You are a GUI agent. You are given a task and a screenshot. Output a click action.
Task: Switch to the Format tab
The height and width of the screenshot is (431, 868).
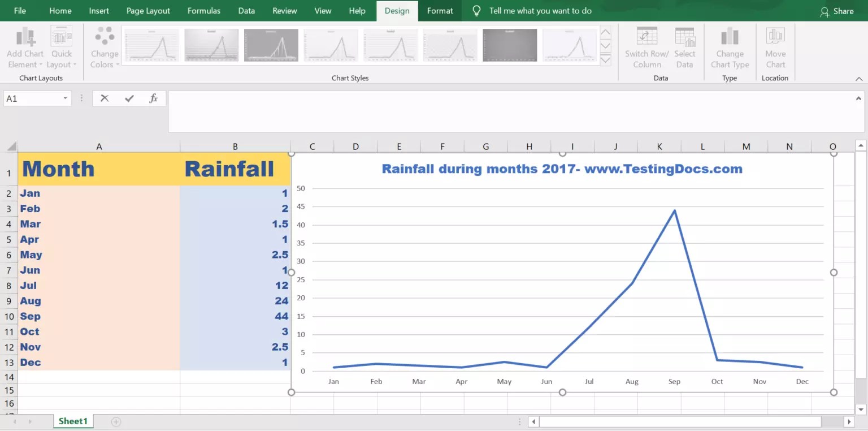[440, 10]
